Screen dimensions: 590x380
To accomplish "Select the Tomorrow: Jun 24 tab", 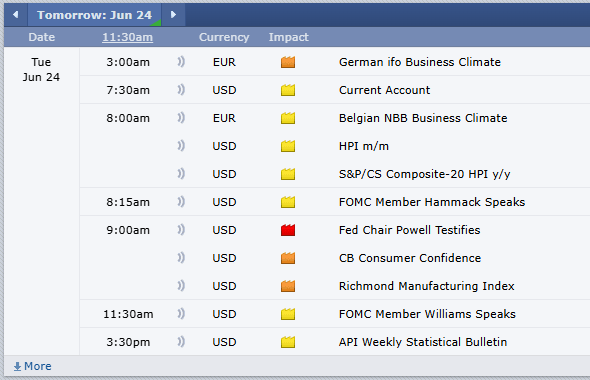I will point(94,15).
